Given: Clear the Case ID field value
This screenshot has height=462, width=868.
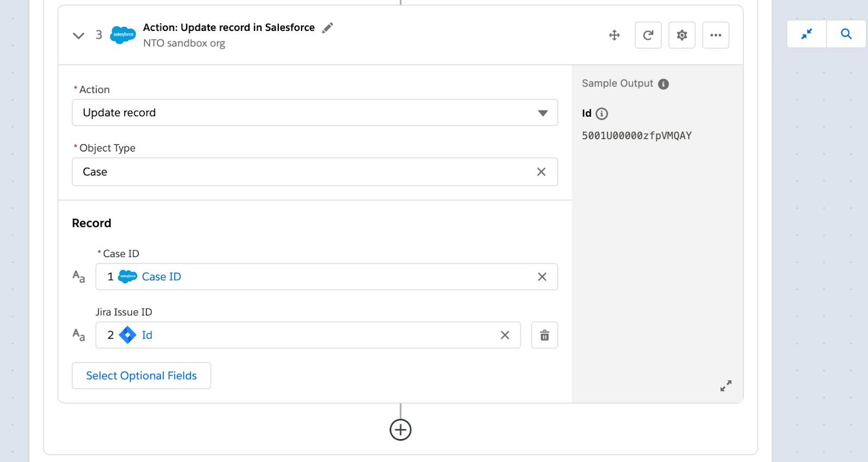Looking at the screenshot, I should [x=541, y=276].
